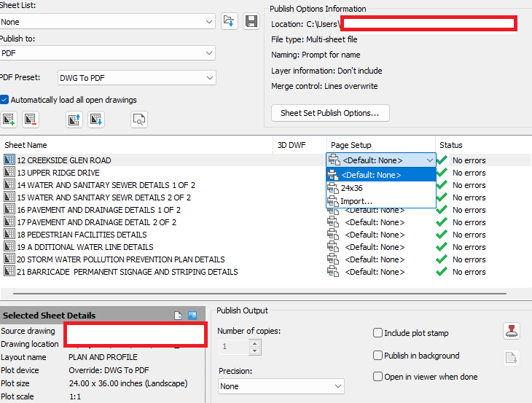Image resolution: width=532 pixels, height=403 pixels.
Task: Click the blue image icon in Selected Sheet Details
Action: 192,316
